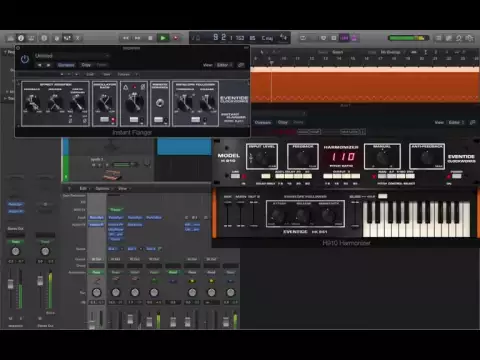The image size is (480, 360).
Task: Toggle the H910 Line In switch
Action: [x=235, y=176]
